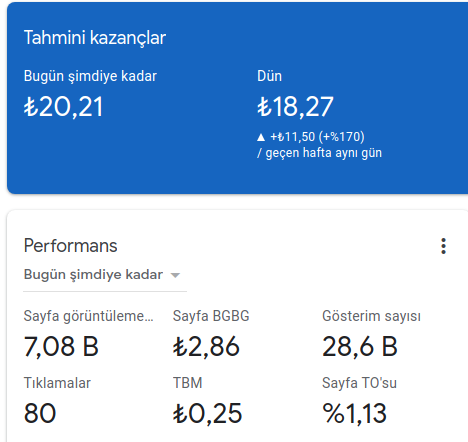Click the up triangle trend icon under Dün
Image resolution: width=468 pixels, height=442 pixels.
click(x=261, y=137)
